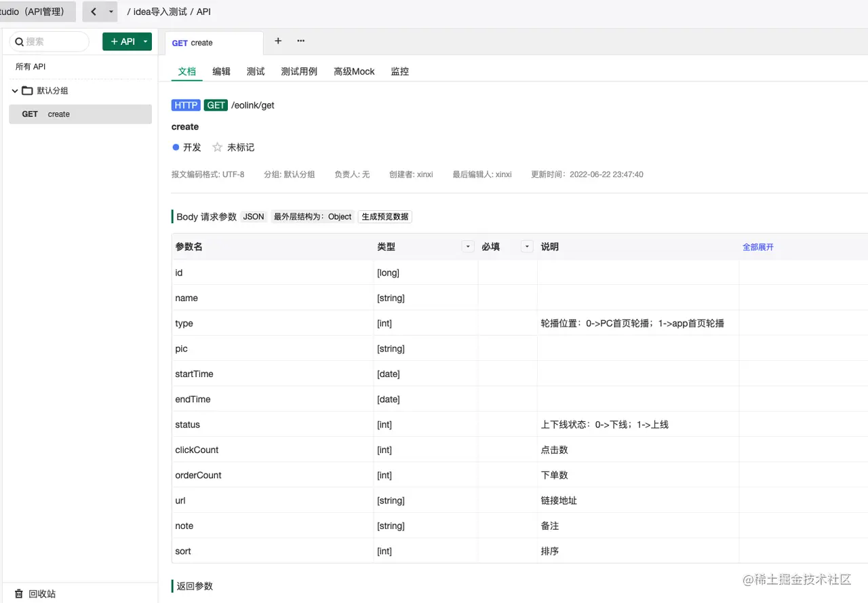Open the 必填 column filter dropdown
The image size is (868, 603).
[527, 247]
